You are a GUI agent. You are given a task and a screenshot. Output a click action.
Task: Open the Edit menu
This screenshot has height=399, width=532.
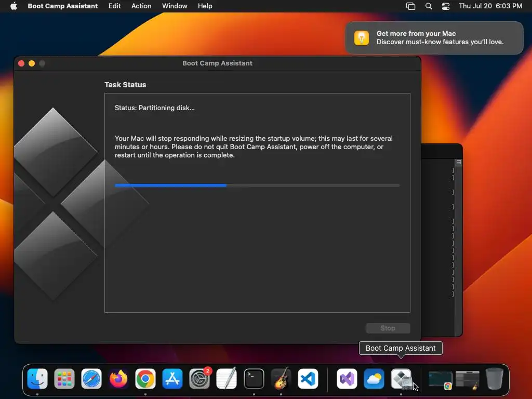(x=114, y=6)
